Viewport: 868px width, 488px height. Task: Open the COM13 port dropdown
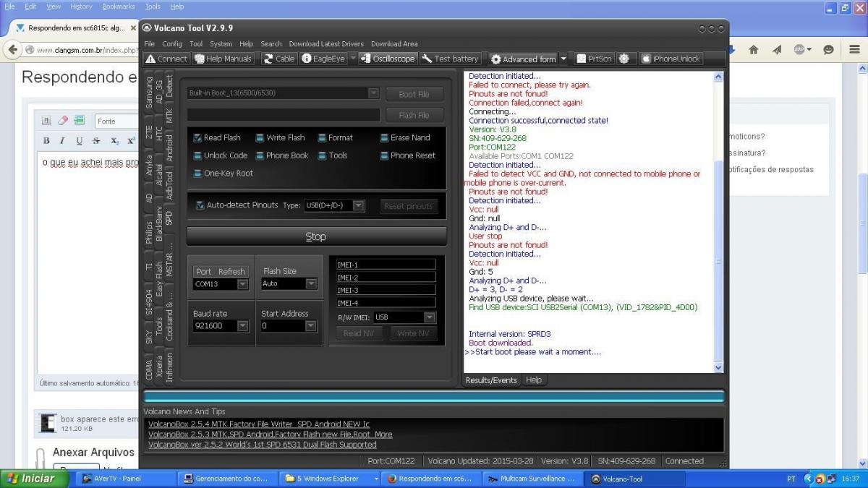pos(242,284)
